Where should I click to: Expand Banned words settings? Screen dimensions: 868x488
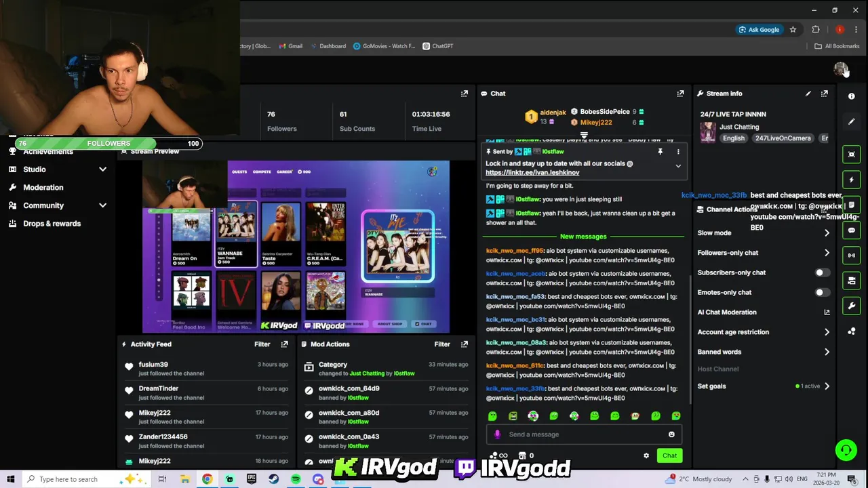(x=827, y=352)
